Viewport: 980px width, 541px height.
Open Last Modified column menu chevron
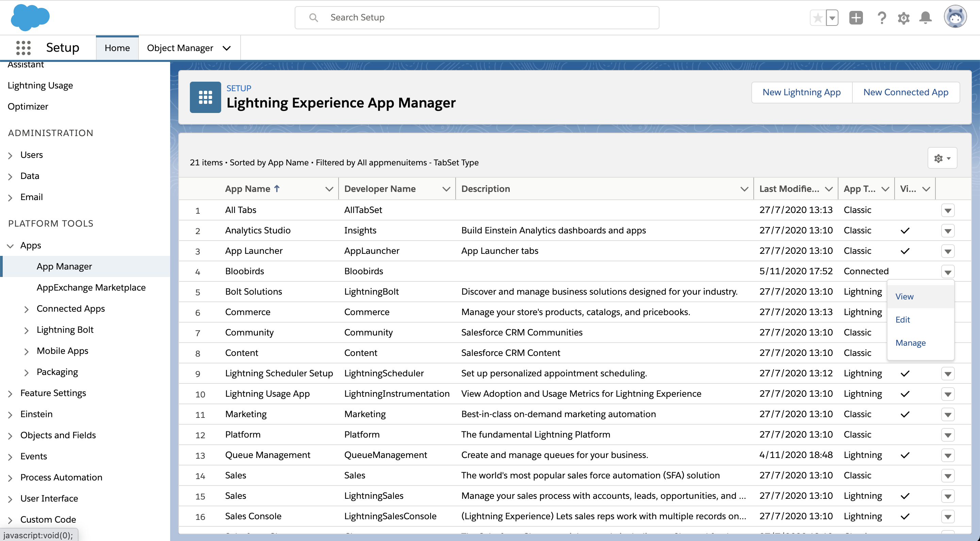(x=829, y=189)
